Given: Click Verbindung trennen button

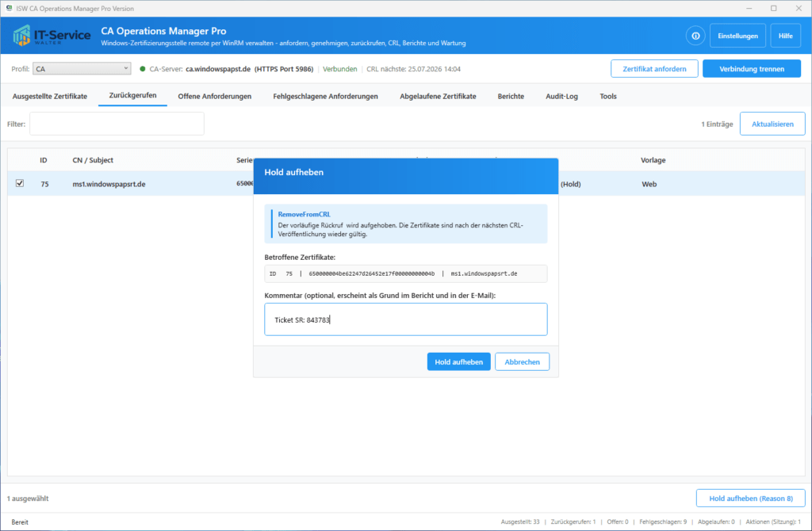Looking at the screenshot, I should [x=752, y=69].
